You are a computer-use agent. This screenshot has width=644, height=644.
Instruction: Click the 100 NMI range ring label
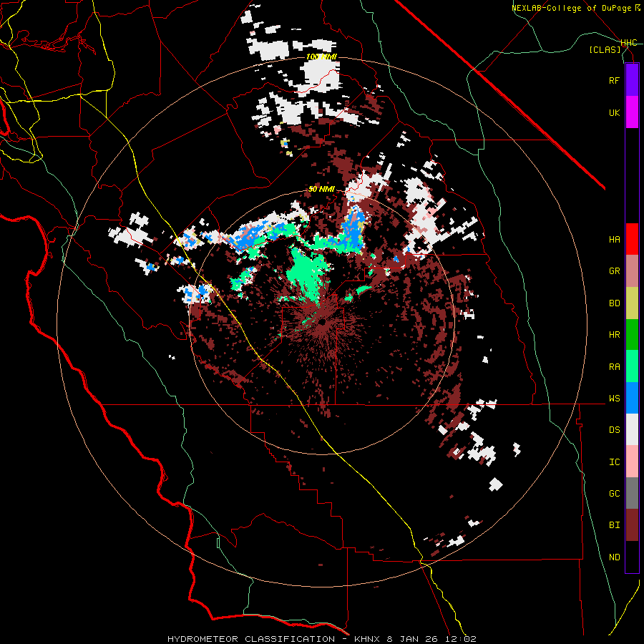click(x=321, y=57)
